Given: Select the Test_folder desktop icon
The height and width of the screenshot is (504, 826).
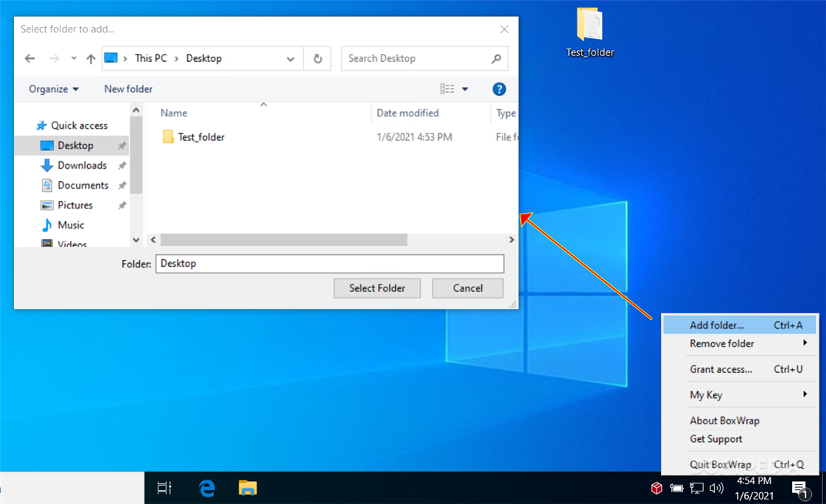Looking at the screenshot, I should [589, 32].
